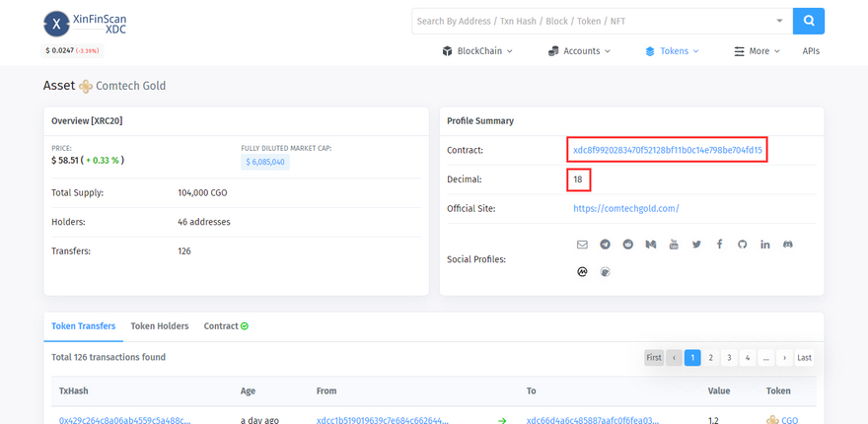The height and width of the screenshot is (424, 868).
Task: Open the To address xdc66d4a6c485887...
Action: pyautogui.click(x=593, y=420)
